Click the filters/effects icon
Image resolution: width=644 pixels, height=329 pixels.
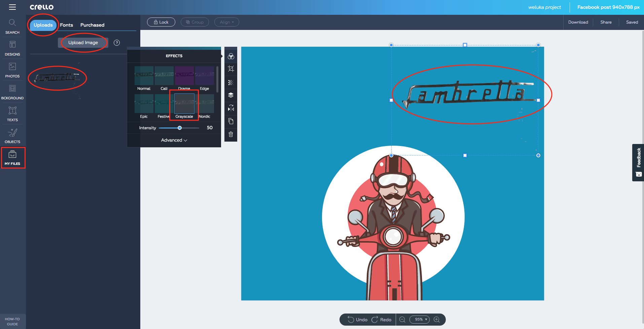point(231,56)
